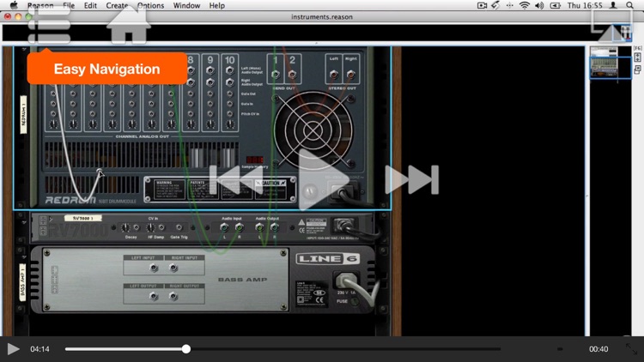Screen dimensions: 644x362
Task: Click Bass Amp Right Output jack
Action: pyautogui.click(x=173, y=296)
